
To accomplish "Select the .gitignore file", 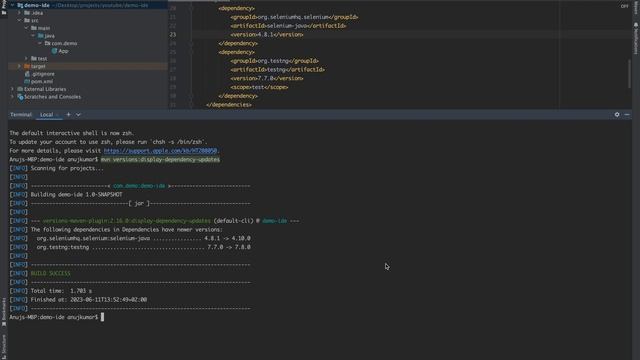I will (43, 74).
